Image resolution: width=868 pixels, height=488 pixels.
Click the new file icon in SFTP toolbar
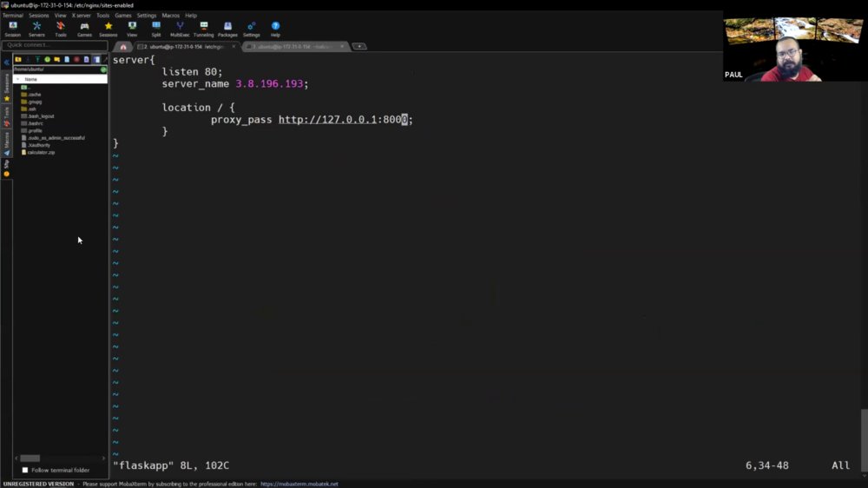click(67, 59)
